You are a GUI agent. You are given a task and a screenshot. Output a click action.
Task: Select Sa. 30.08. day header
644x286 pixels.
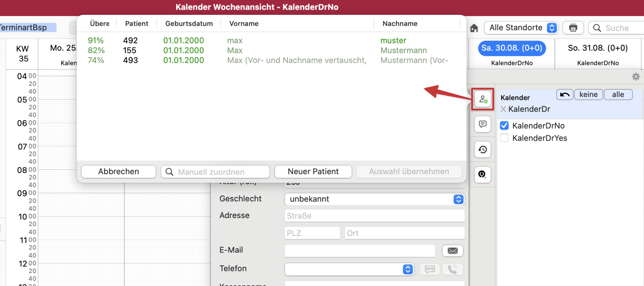tap(512, 48)
